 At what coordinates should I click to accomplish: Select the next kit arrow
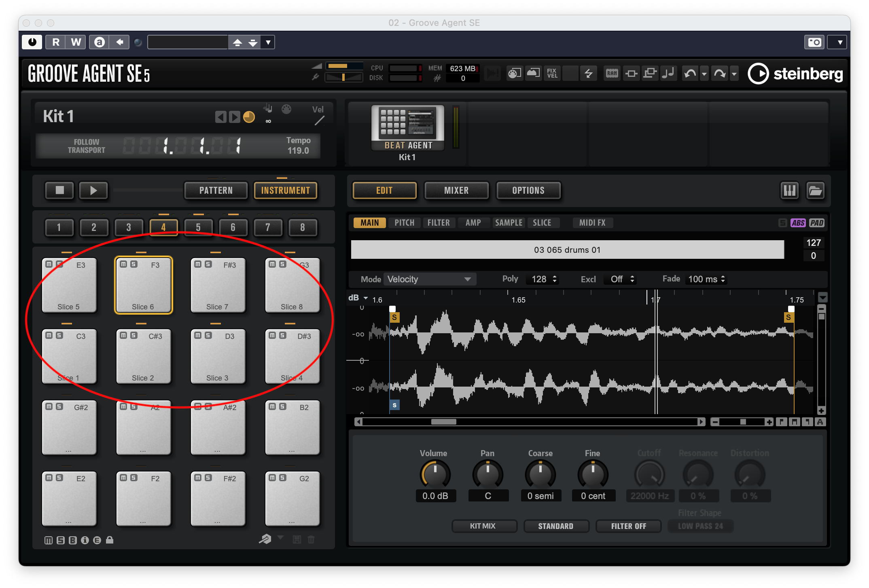click(234, 117)
